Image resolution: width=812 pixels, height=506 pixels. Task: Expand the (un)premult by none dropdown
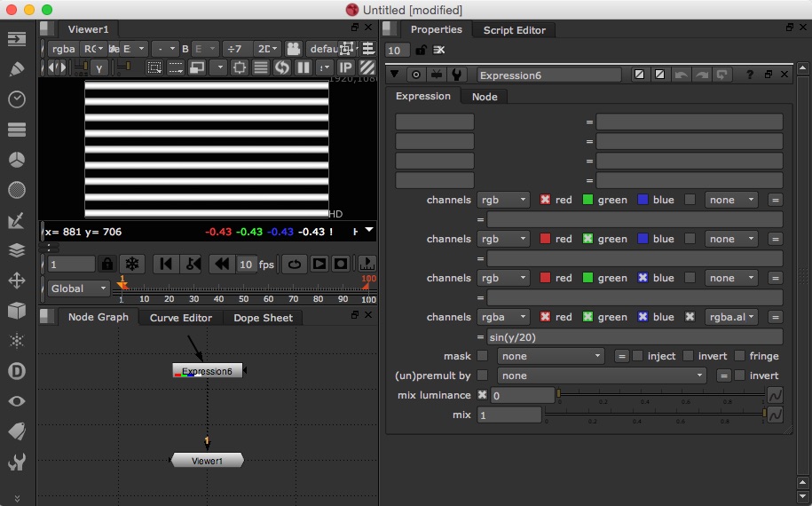(x=602, y=376)
